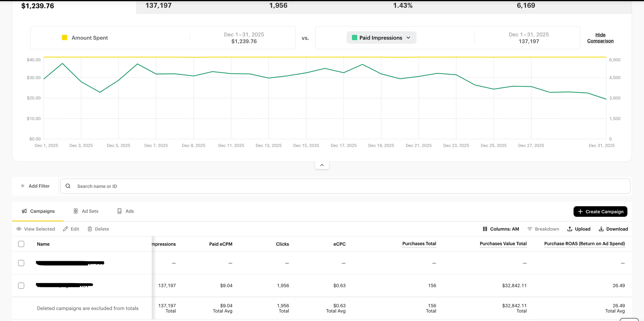Click the pencil Edit icon
Viewport: 644px width, 321px height.
tap(65, 229)
